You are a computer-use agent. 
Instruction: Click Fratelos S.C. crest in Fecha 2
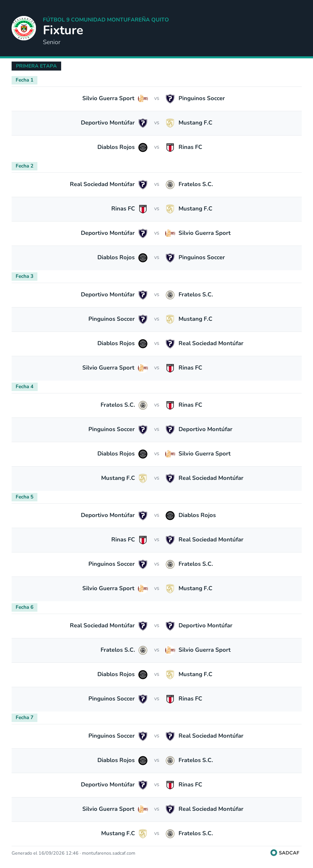click(170, 185)
